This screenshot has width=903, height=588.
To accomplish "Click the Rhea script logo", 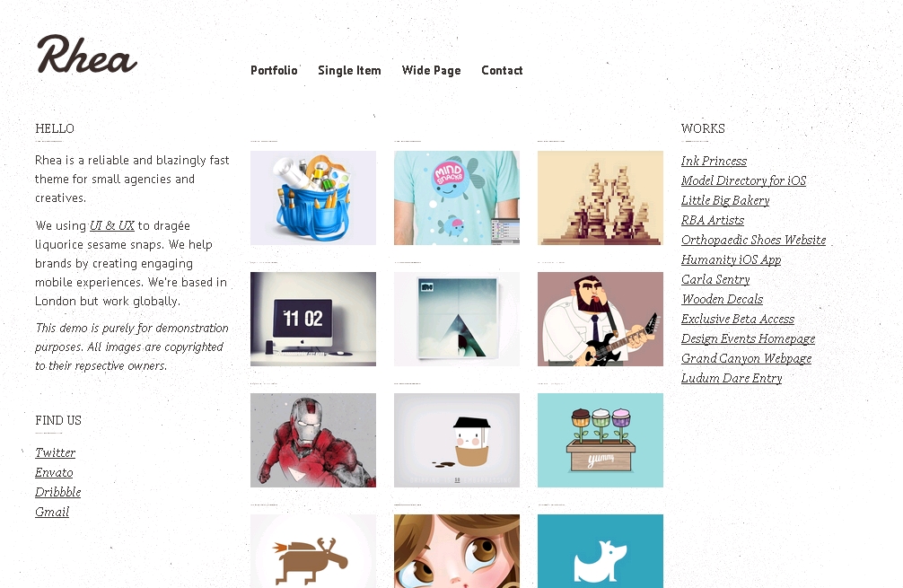I will point(87,55).
